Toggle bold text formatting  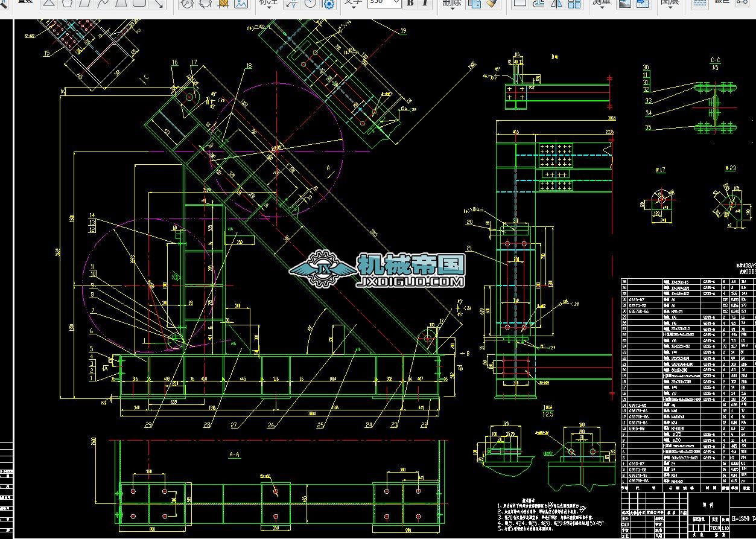click(410, 3)
